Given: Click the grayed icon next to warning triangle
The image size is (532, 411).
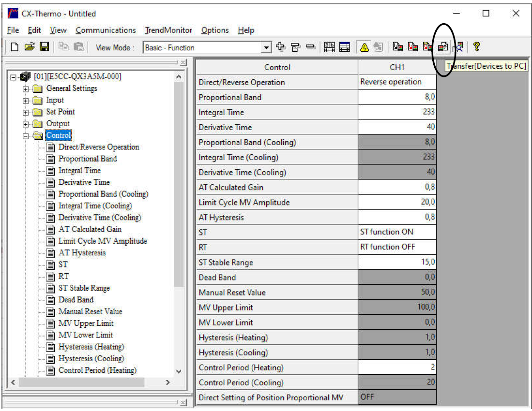Looking at the screenshot, I should coord(378,47).
